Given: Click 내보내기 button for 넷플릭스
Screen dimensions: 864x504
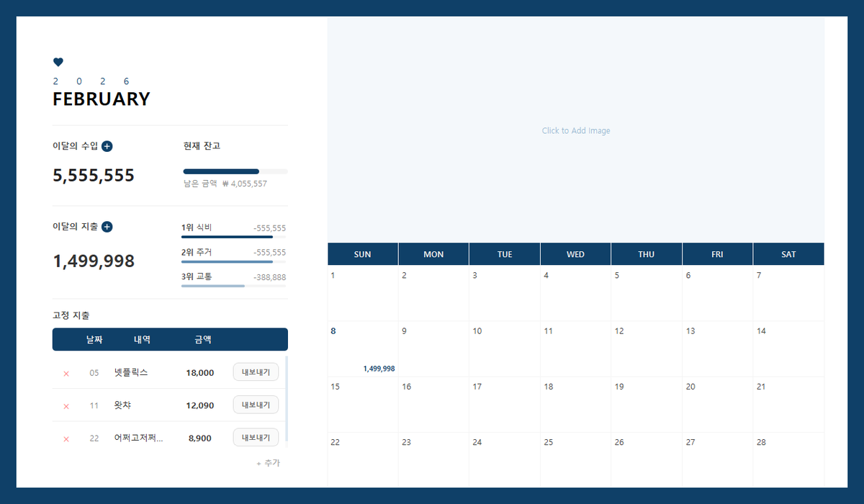Looking at the screenshot, I should tap(256, 372).
